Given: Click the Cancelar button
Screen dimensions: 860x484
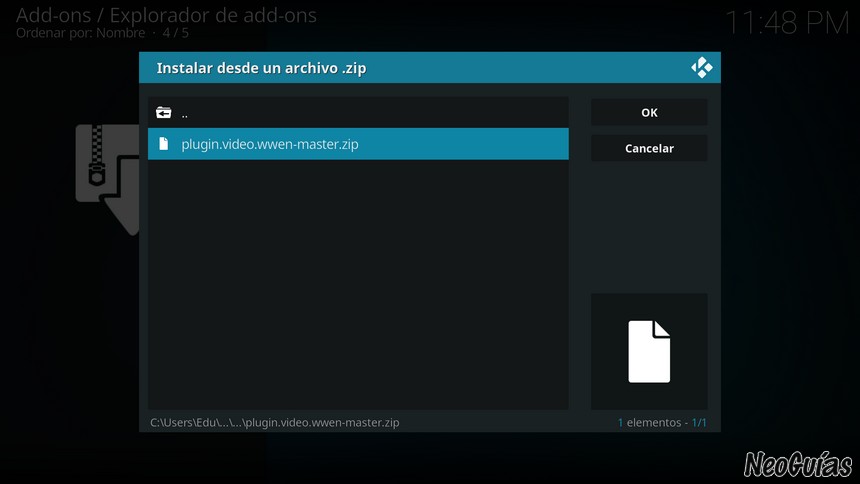Looking at the screenshot, I should click(x=649, y=148).
